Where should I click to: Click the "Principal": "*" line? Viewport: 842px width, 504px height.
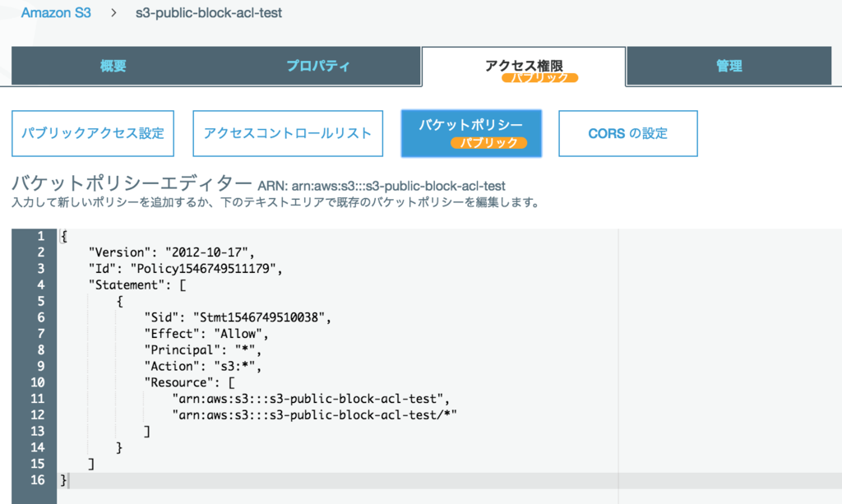[x=203, y=350]
